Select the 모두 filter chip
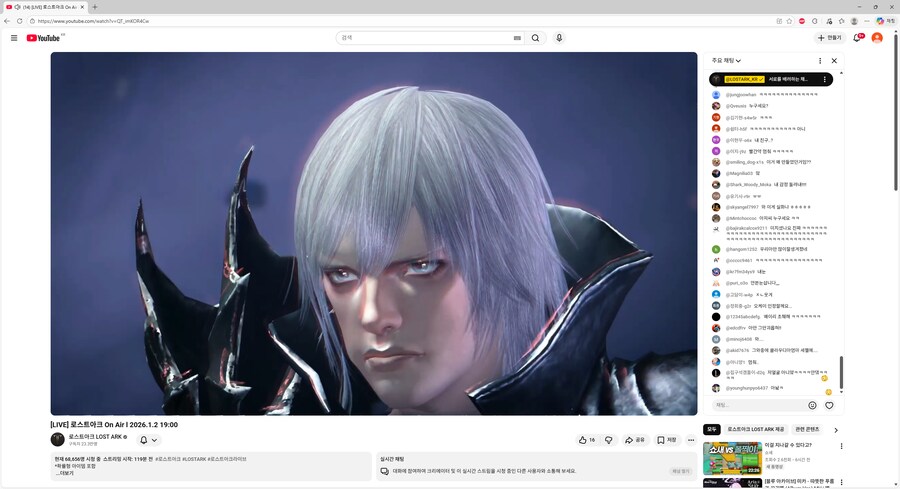900x489 pixels. pos(712,429)
